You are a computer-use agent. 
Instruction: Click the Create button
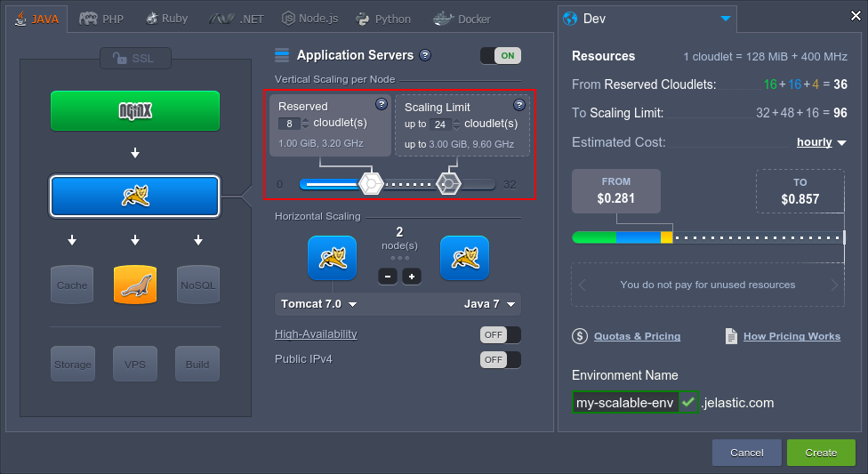click(x=821, y=453)
